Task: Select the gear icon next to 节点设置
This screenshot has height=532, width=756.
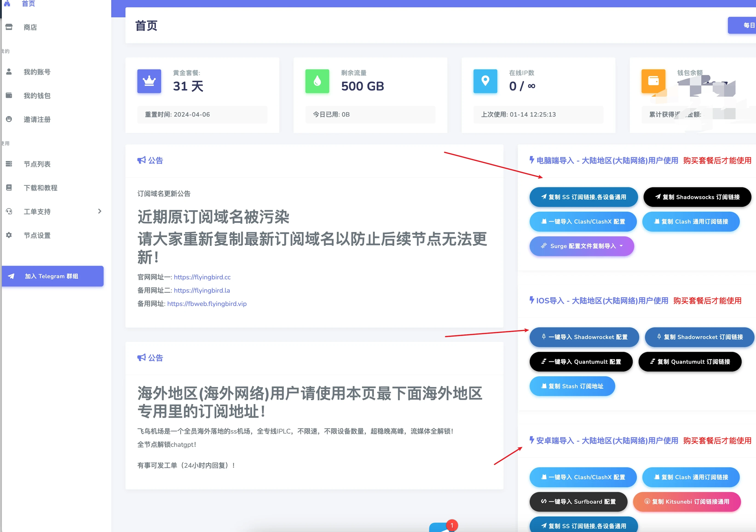Action: click(x=9, y=235)
